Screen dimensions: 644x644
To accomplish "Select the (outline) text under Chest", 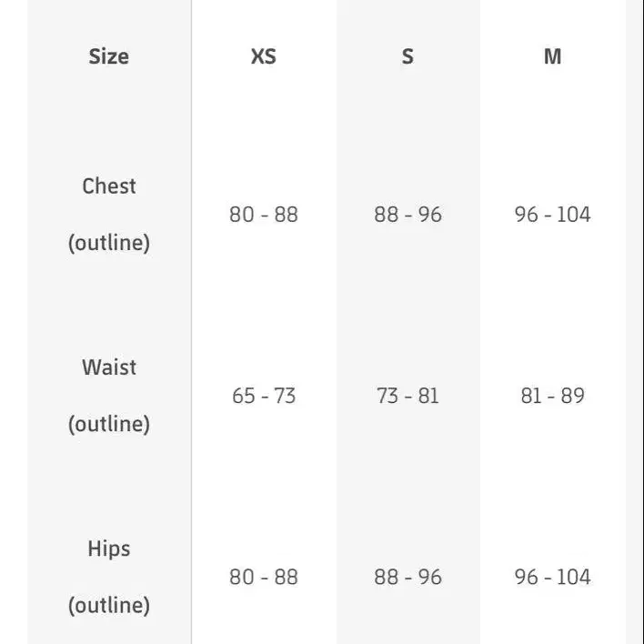I will pos(109,243).
